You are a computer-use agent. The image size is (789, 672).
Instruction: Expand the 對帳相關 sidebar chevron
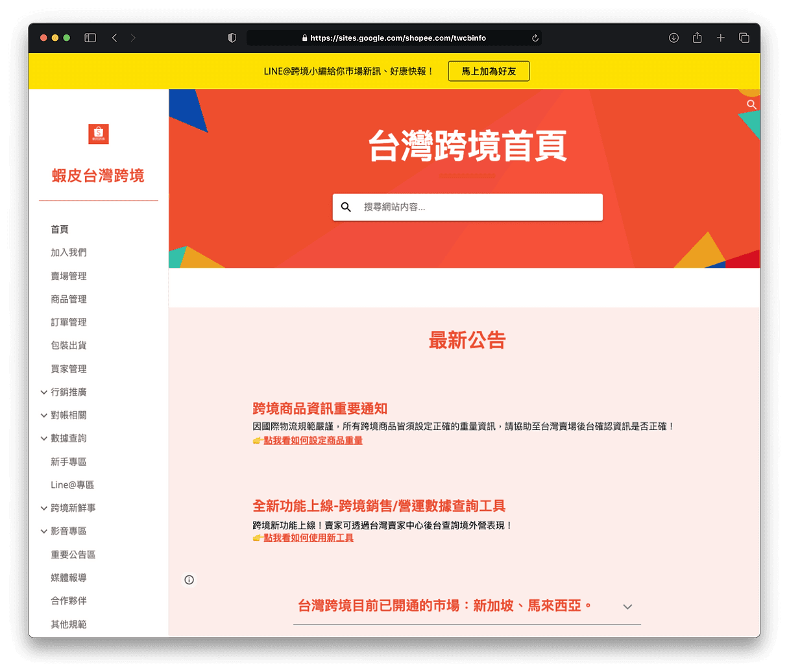43,415
